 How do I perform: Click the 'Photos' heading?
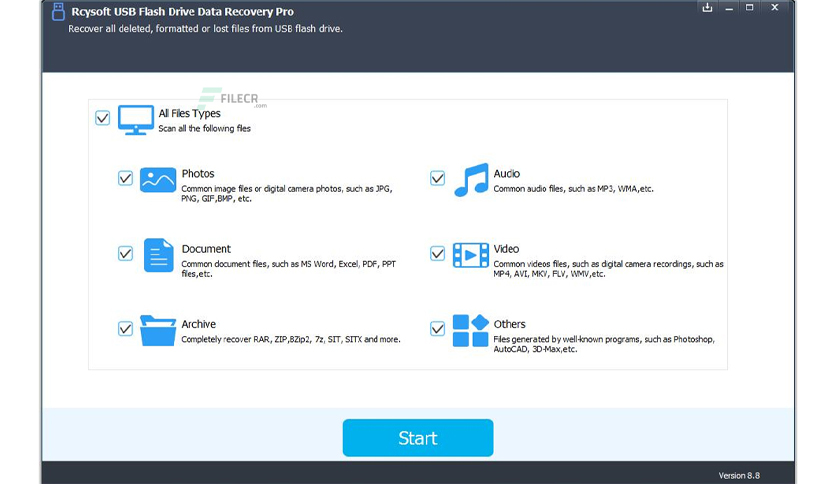[x=198, y=174]
